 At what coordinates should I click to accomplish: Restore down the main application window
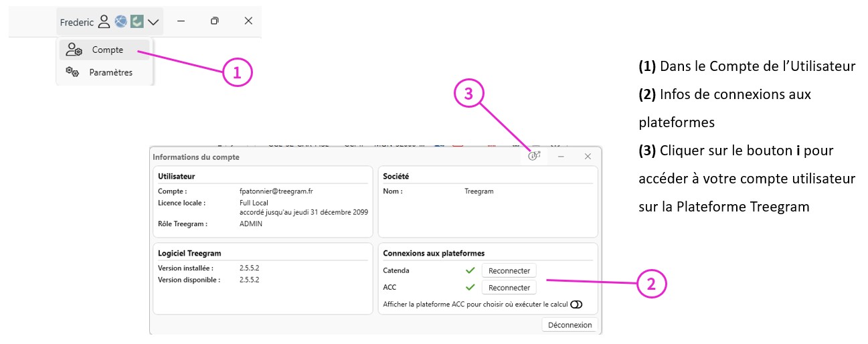pyautogui.click(x=214, y=21)
